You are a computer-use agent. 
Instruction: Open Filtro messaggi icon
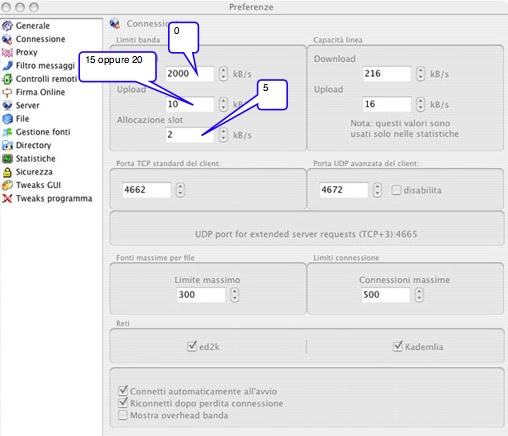[x=7, y=66]
